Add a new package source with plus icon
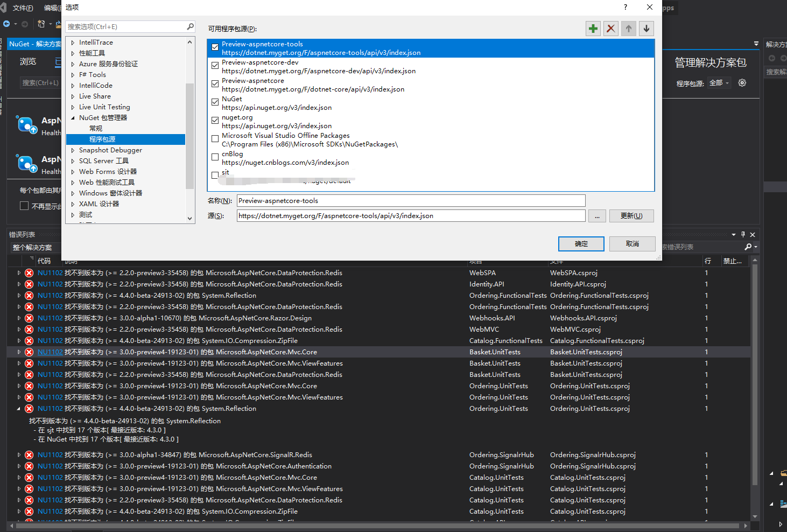Viewport: 787px width, 532px height. click(593, 29)
